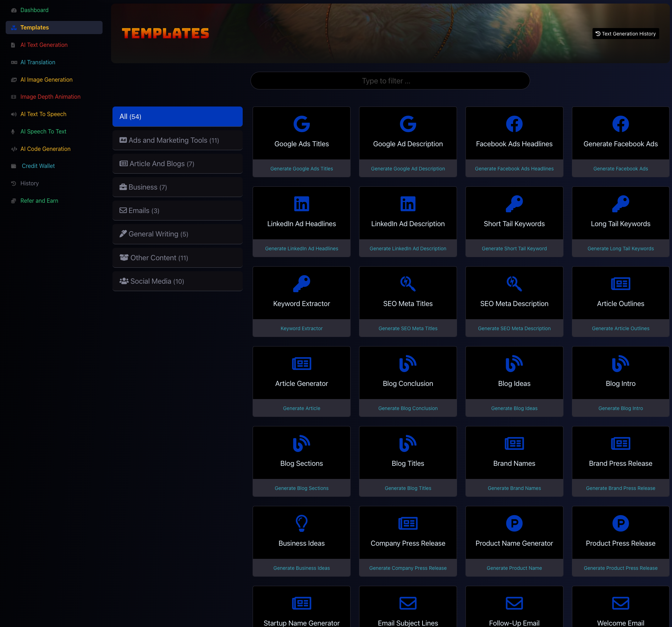Open Text Generation History button
Viewport: 672px width, 627px height.
(626, 34)
